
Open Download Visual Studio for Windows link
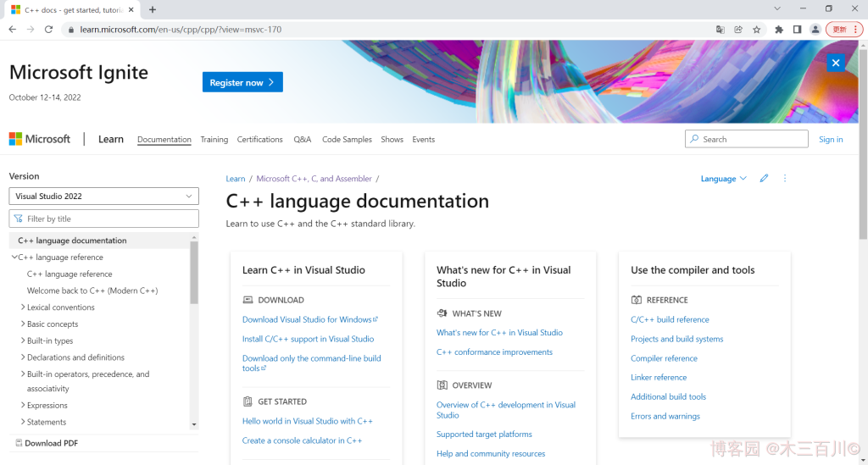tap(309, 319)
